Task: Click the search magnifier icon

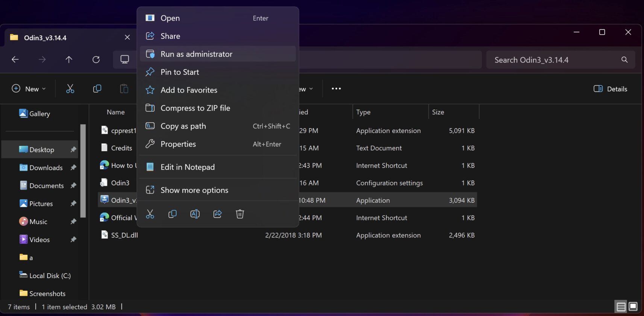Action: 624,60
